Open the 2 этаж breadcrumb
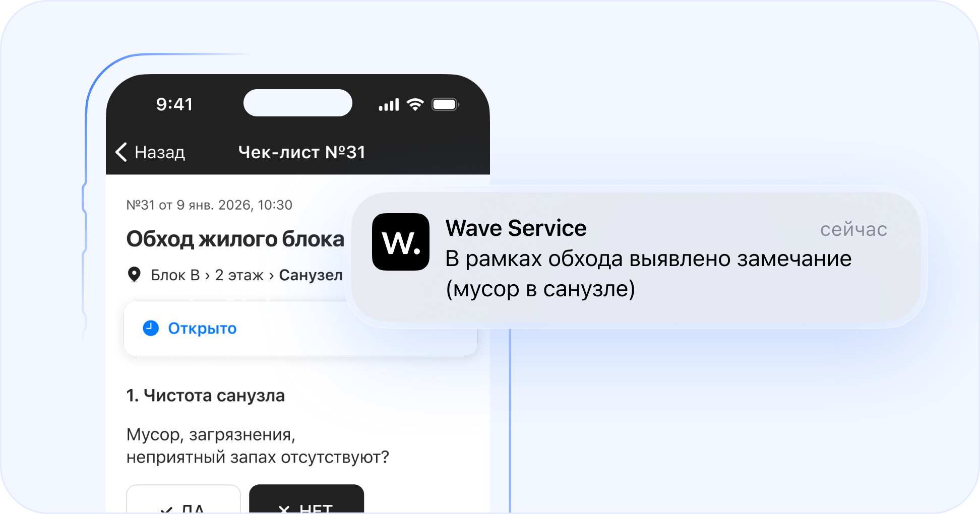980x514 pixels. tap(239, 275)
